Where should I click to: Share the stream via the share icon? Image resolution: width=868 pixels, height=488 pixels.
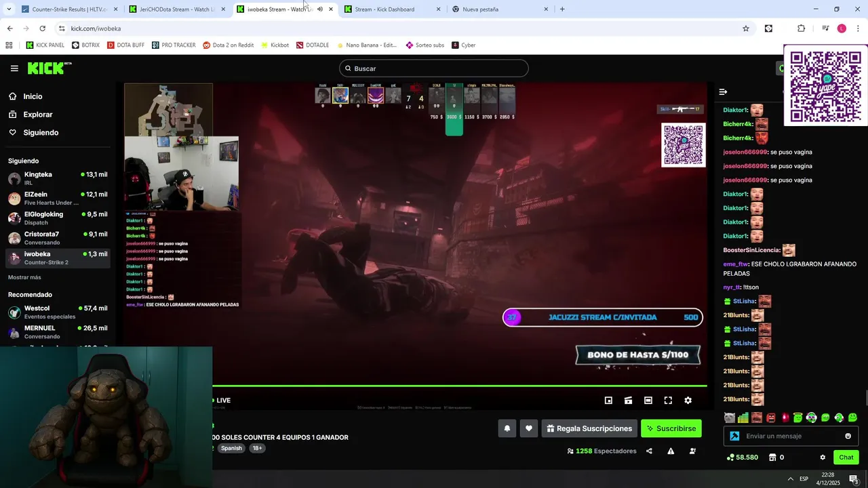click(x=649, y=451)
